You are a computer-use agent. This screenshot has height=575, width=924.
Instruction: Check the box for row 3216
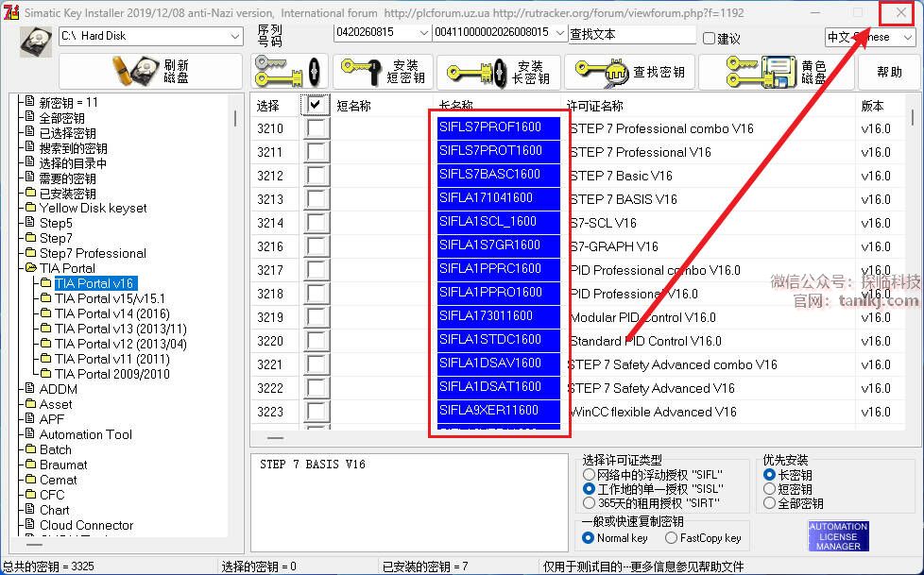[x=317, y=246]
